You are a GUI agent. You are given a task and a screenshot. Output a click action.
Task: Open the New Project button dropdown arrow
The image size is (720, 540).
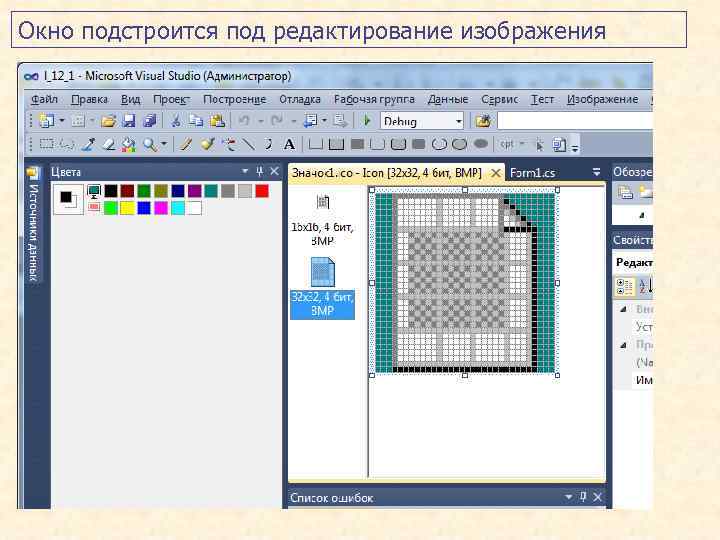pos(62,121)
